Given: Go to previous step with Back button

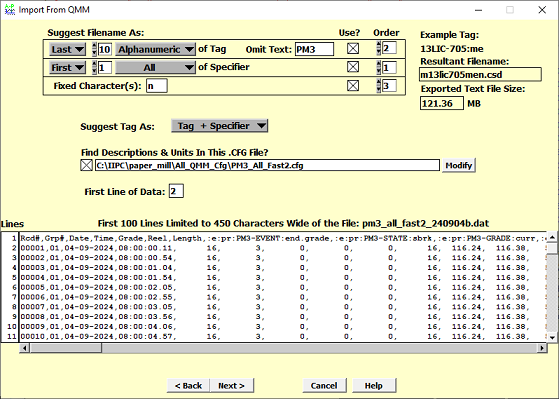Looking at the screenshot, I should click(188, 385).
